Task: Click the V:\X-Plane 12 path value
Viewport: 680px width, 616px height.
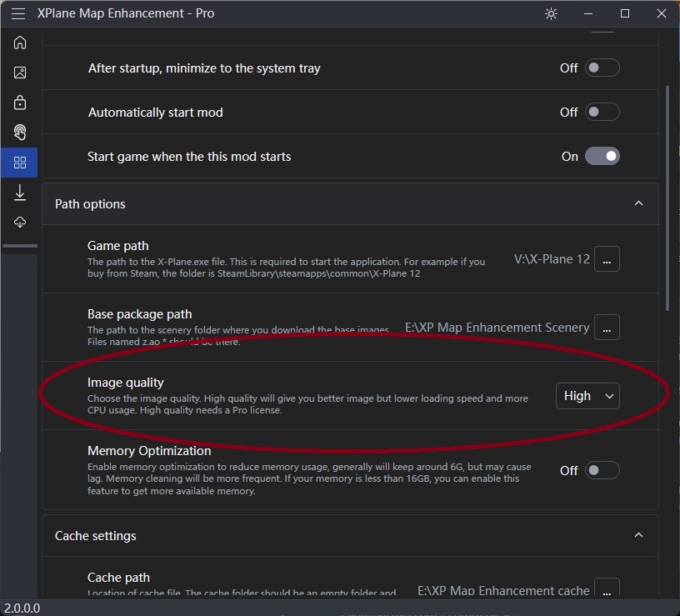Action: click(552, 259)
